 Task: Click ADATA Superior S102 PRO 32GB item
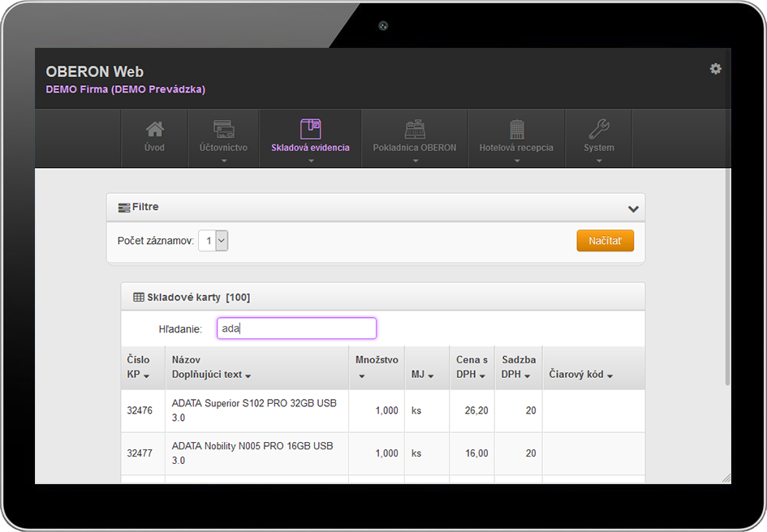[254, 410]
